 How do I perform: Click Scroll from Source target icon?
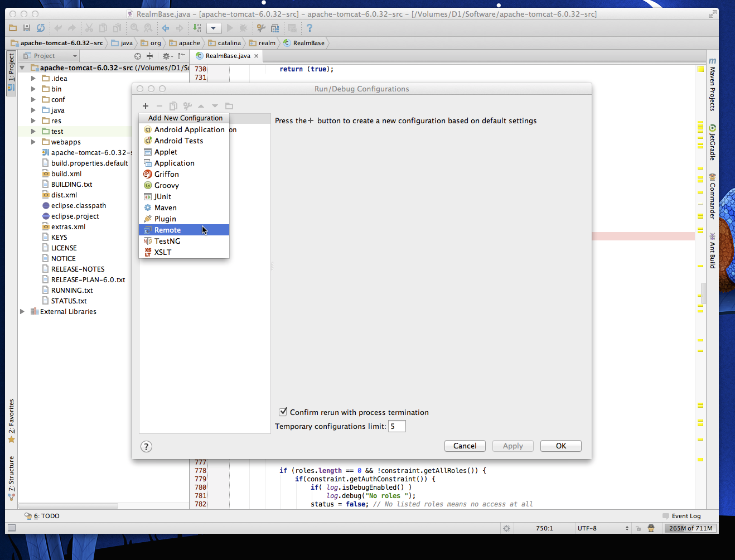[138, 56]
